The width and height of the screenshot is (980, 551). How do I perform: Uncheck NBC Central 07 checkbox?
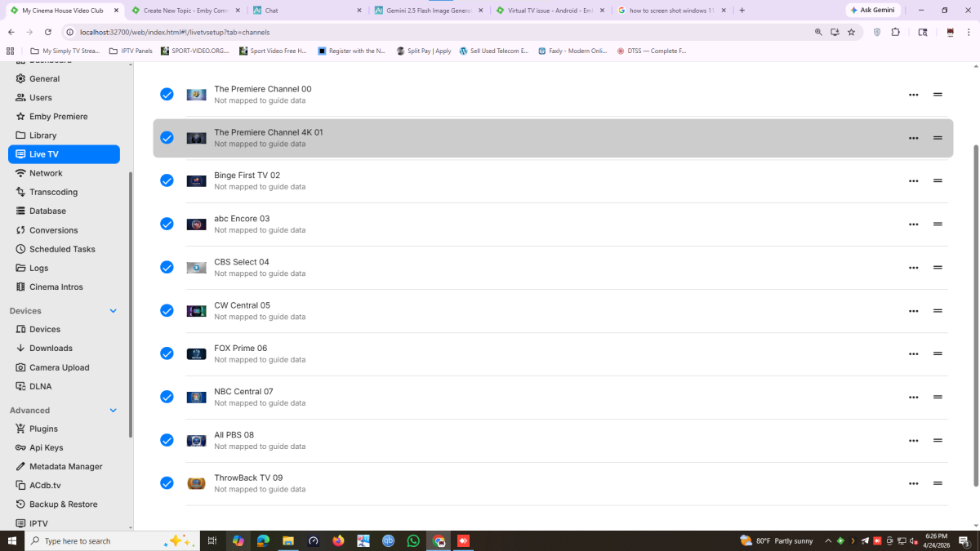coord(167,397)
